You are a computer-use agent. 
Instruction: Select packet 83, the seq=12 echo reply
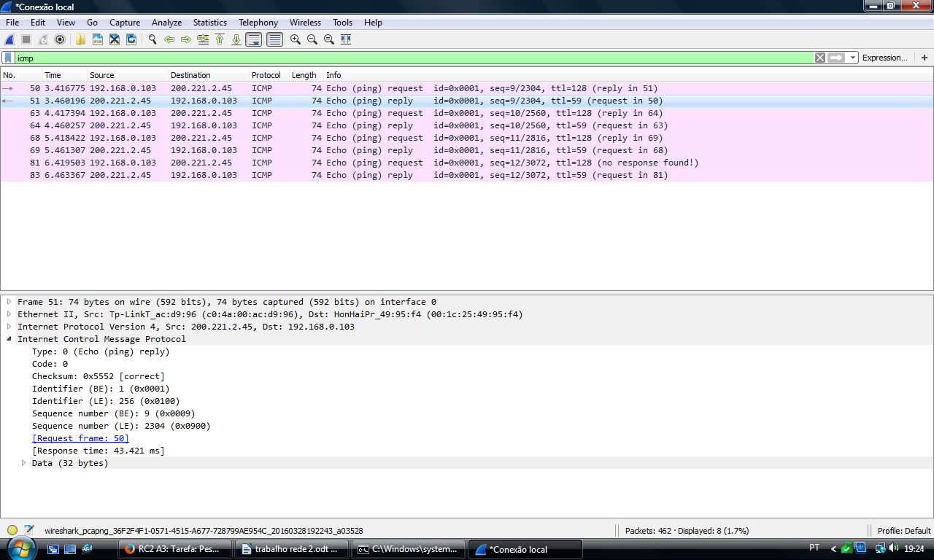pyautogui.click(x=467, y=175)
